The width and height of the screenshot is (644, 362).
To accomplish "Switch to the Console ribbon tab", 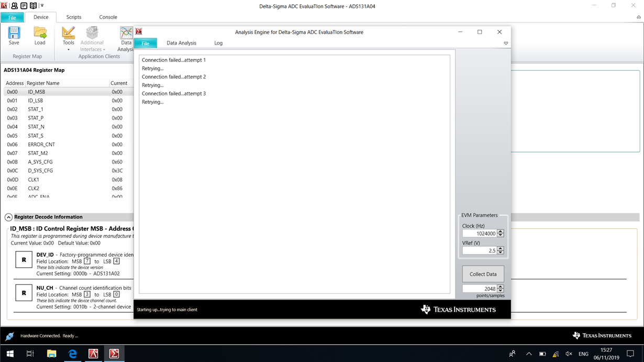I will click(x=108, y=17).
